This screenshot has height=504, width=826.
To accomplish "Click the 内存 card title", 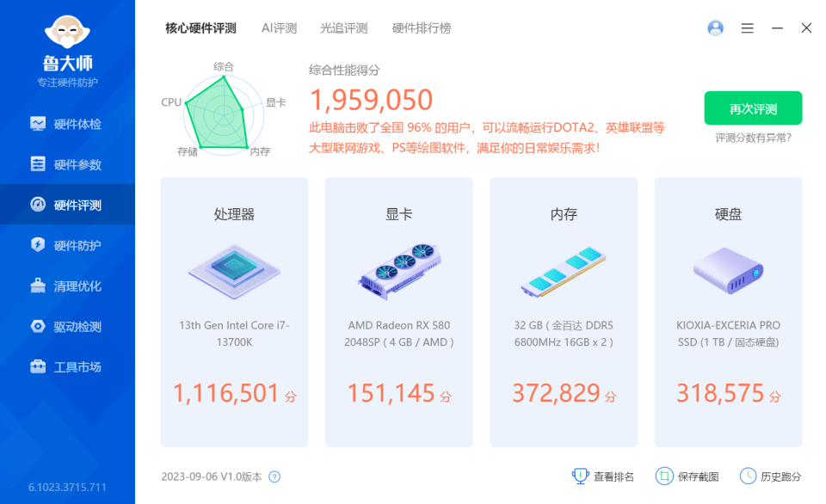I will click(x=564, y=214).
